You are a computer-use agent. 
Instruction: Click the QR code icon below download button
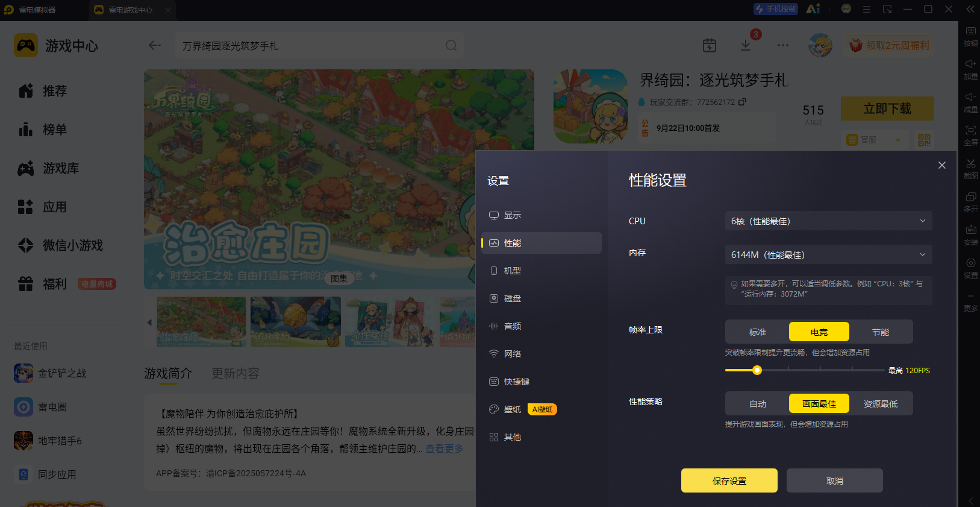pyautogui.click(x=924, y=140)
